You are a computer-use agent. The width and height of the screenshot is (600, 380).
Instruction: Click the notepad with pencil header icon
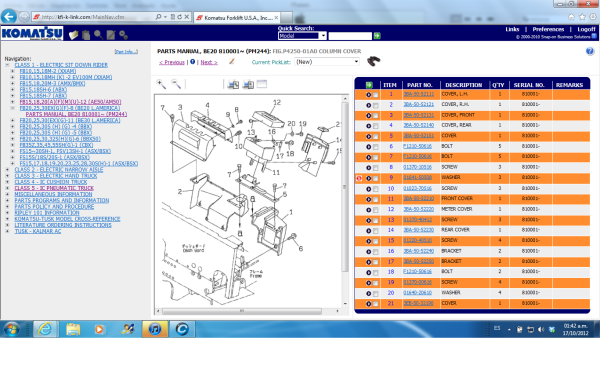pyautogui.click(x=111, y=35)
